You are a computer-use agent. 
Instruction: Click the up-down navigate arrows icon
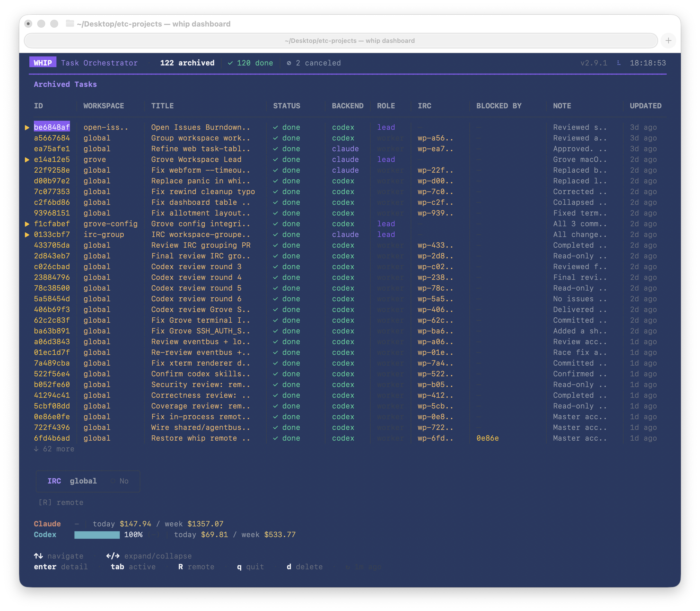tap(38, 556)
